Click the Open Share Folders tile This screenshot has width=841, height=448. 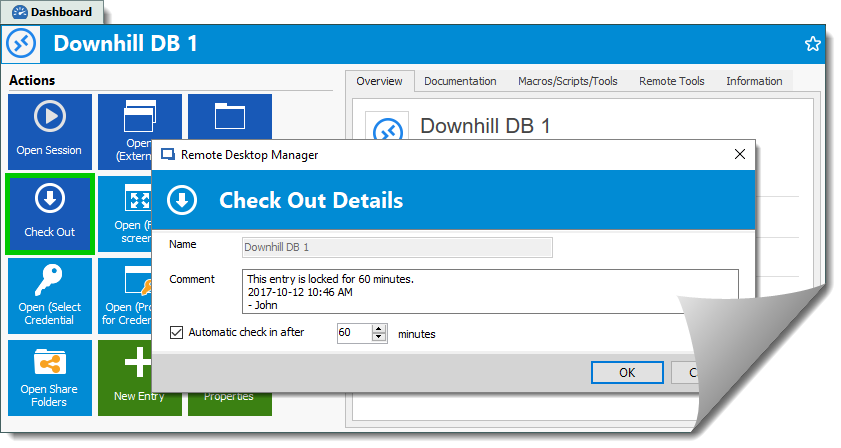click(49, 377)
